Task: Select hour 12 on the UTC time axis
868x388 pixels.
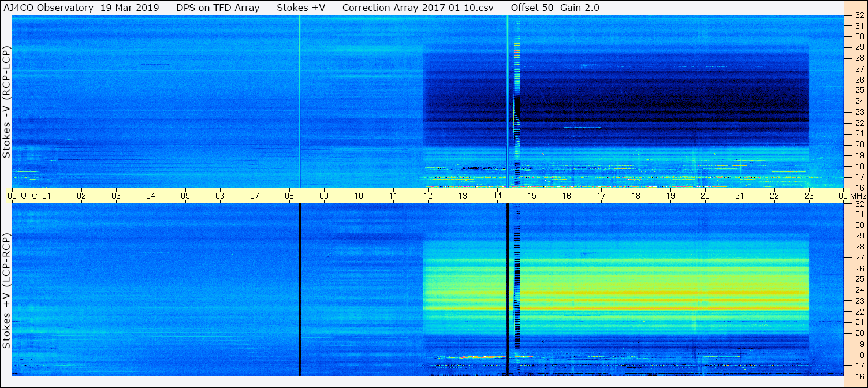Action: [428, 196]
